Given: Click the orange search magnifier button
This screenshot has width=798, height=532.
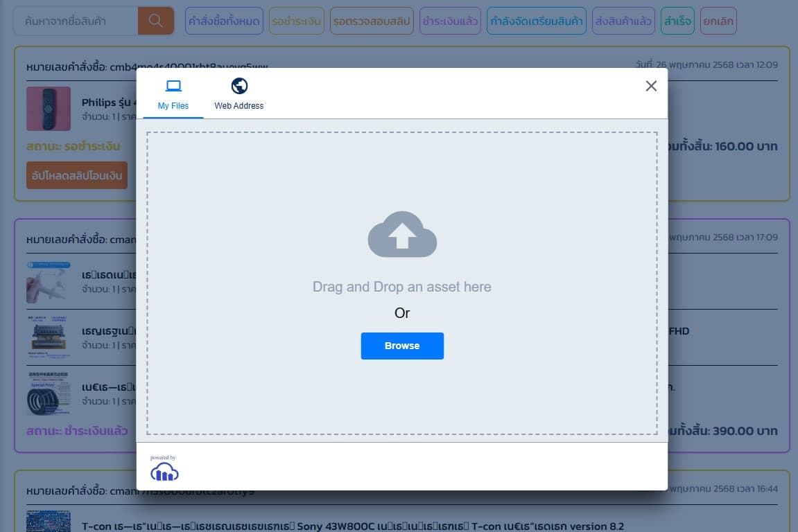Looking at the screenshot, I should (156, 21).
